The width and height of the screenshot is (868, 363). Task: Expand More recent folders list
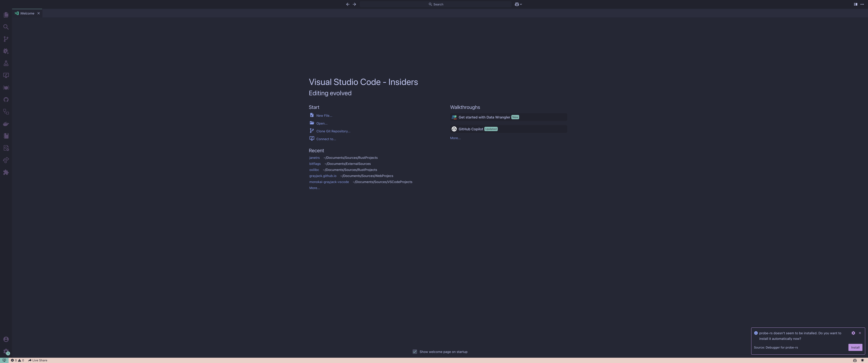click(314, 188)
